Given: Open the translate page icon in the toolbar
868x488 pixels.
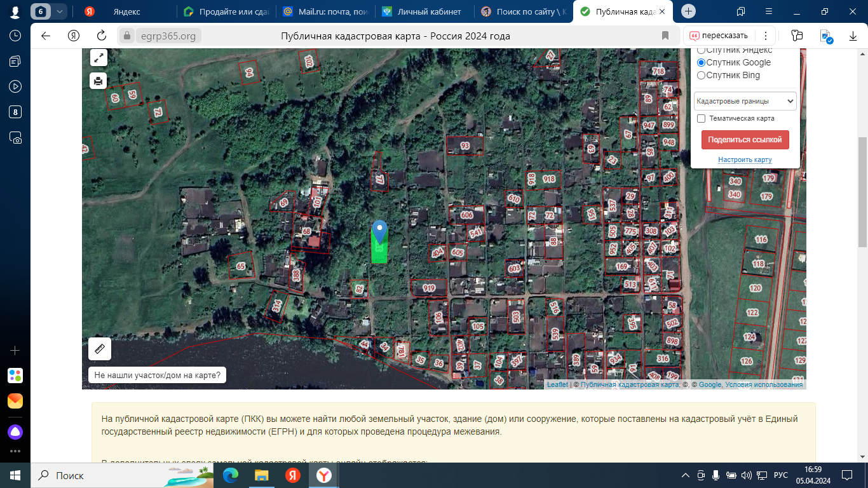Looking at the screenshot, I should (797, 36).
